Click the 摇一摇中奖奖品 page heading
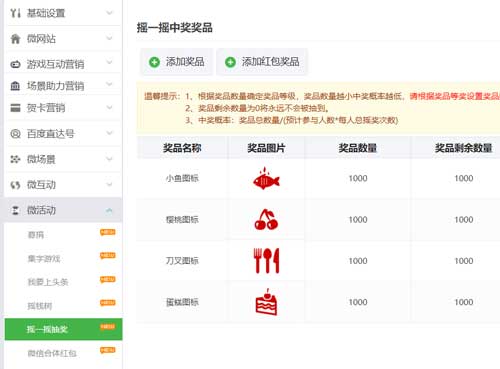This screenshot has height=369, width=500. tap(175, 28)
